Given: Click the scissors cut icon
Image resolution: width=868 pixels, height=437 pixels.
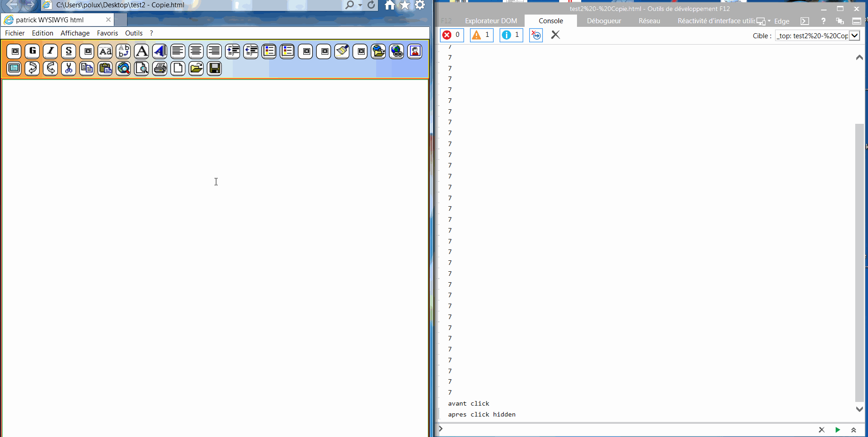Looking at the screenshot, I should click(x=69, y=68).
